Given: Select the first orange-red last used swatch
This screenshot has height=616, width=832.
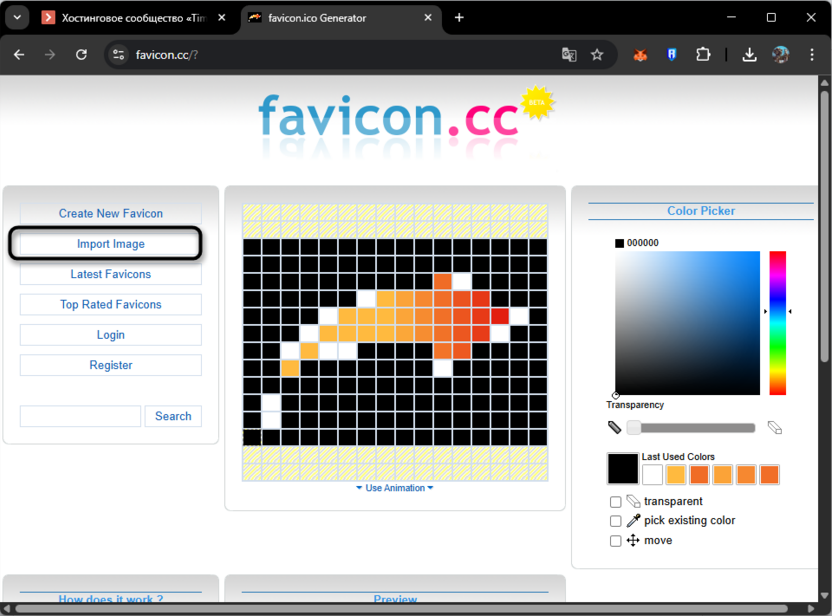Looking at the screenshot, I should pyautogui.click(x=699, y=474).
